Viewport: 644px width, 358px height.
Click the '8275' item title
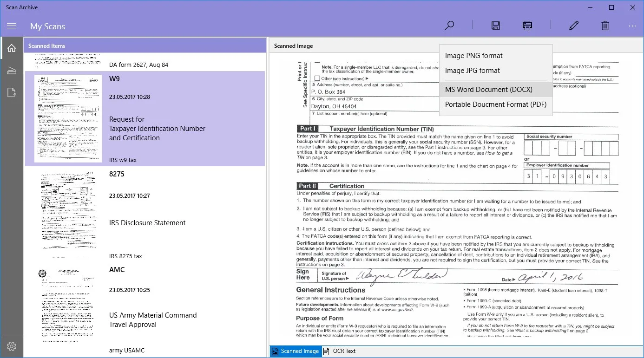click(117, 174)
